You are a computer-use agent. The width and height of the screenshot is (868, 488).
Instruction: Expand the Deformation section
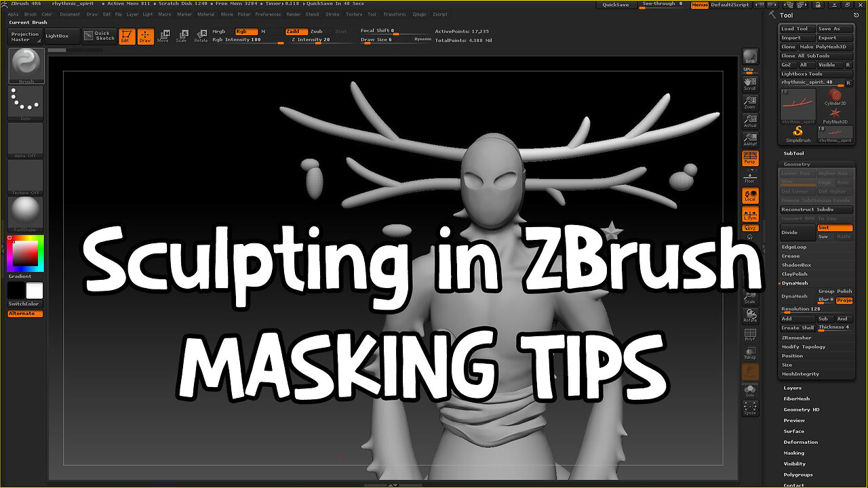[801, 443]
